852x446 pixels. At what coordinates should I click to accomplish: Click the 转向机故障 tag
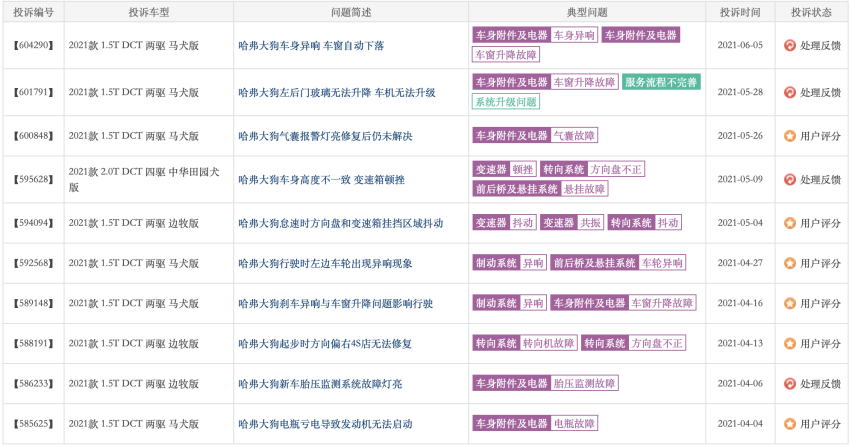pos(548,343)
